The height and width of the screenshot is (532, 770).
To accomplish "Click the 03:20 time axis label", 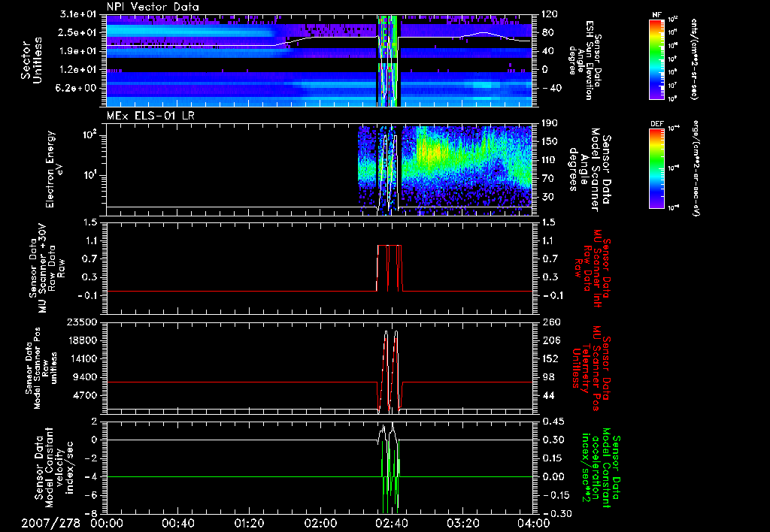I will (462, 523).
